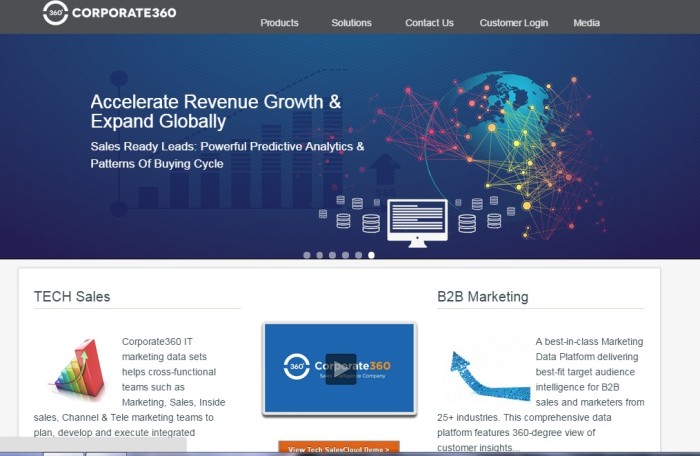
Task: Click View Tech SalesCloud Demo button
Action: click(x=339, y=449)
